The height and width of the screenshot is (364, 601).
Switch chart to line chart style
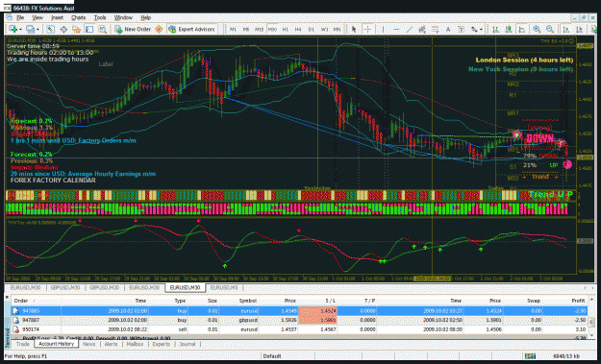pos(521,29)
